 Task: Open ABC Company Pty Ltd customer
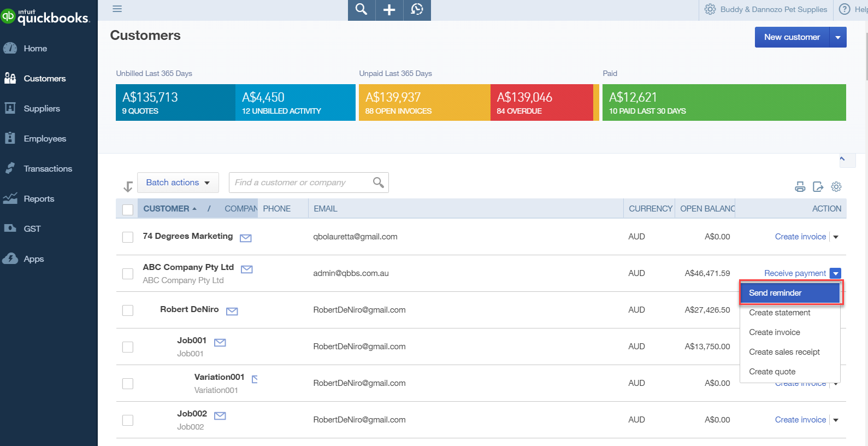click(188, 267)
